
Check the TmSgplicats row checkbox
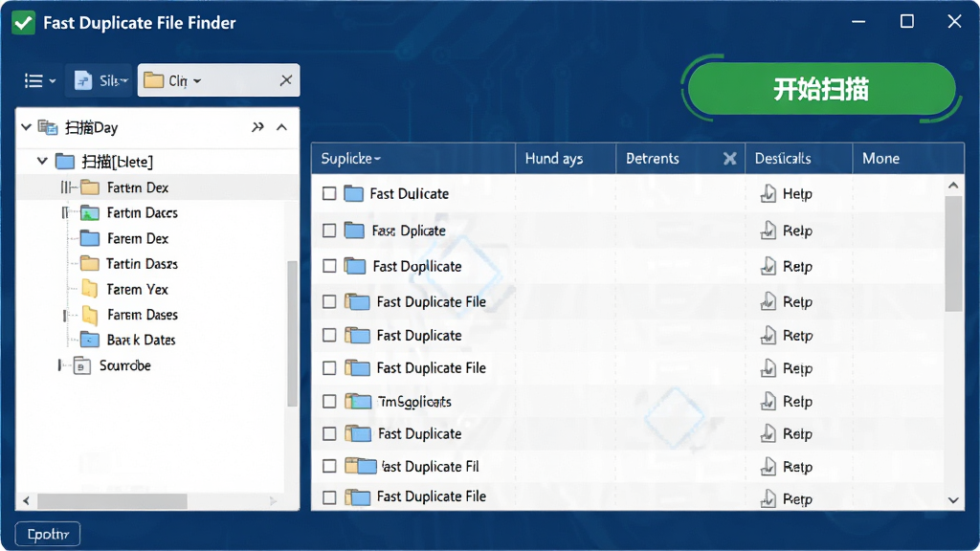tap(329, 401)
